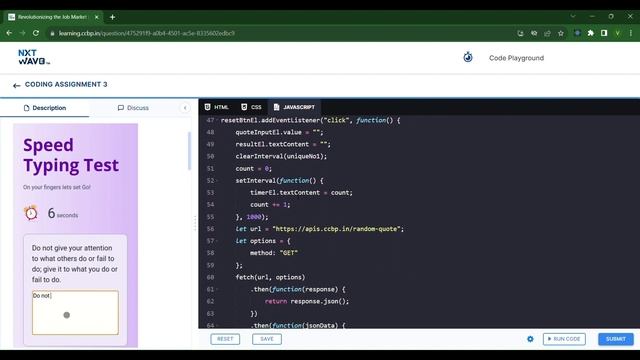Image resolution: width=640 pixels, height=360 pixels.
Task: Click the install app icon in address bar
Action: pos(520,33)
